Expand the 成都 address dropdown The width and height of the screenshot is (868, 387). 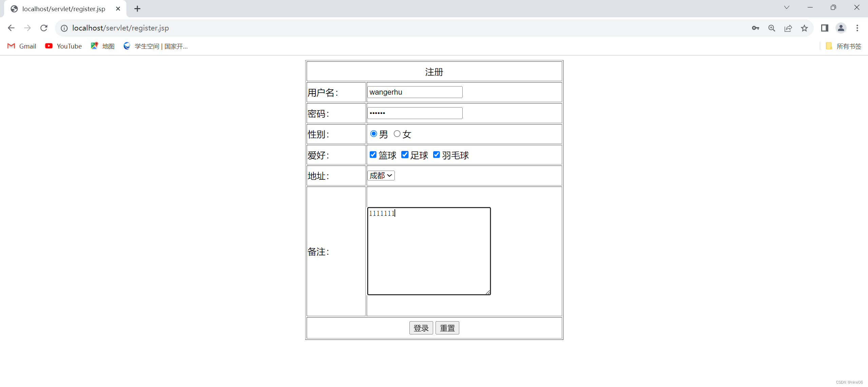coord(381,175)
